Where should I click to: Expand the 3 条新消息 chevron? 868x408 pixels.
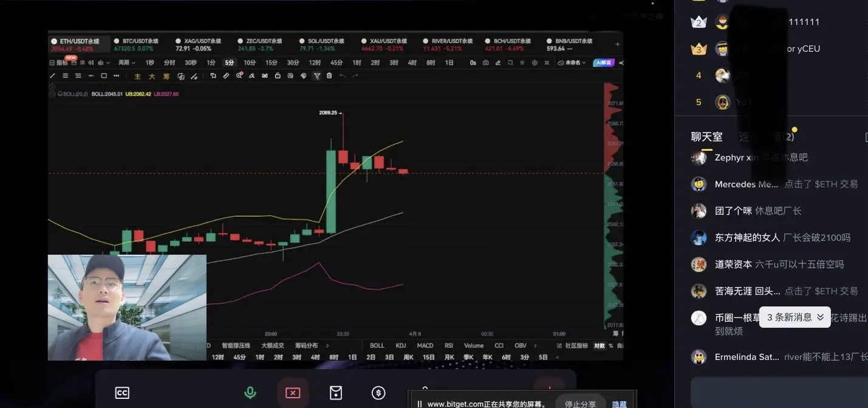pos(820,317)
